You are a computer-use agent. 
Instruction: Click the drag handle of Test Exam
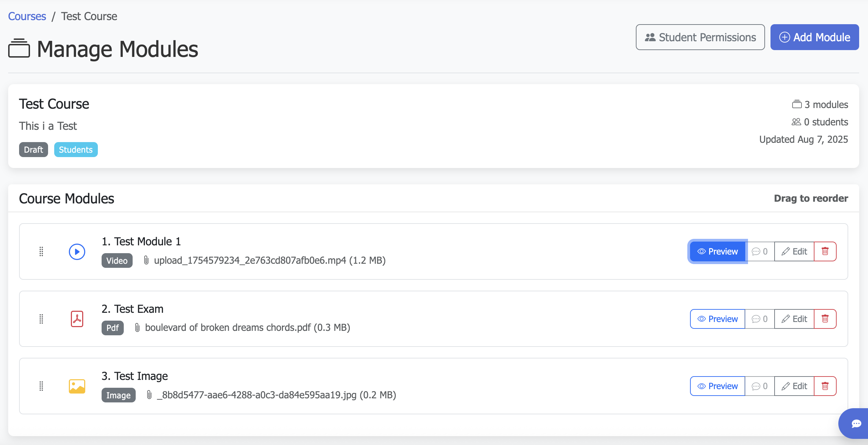pos(41,319)
